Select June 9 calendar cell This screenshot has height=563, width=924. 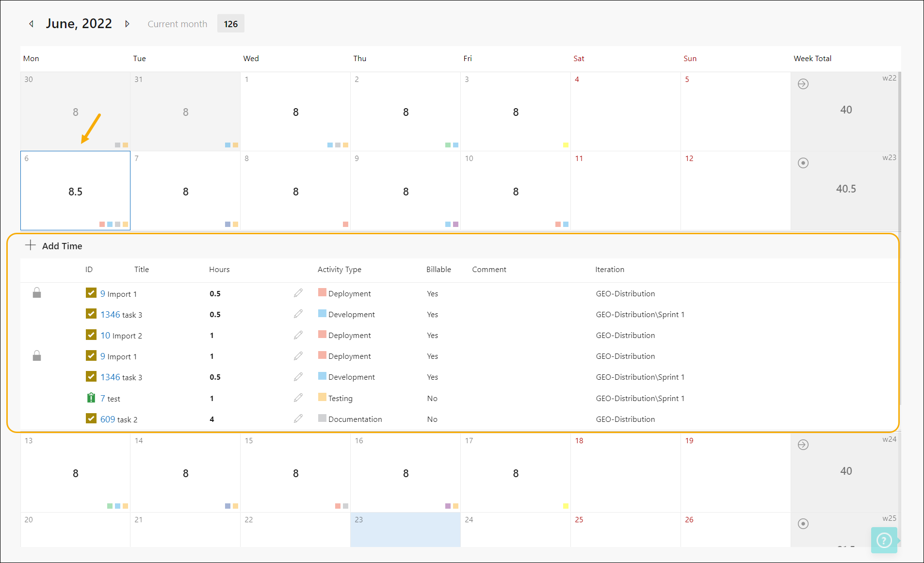405,191
